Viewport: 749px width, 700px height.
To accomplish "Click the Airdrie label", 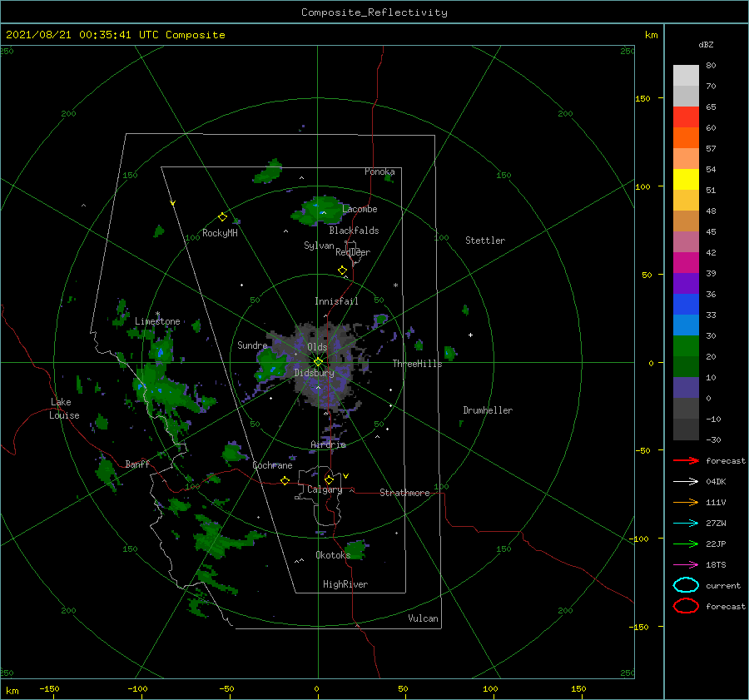I will click(328, 444).
